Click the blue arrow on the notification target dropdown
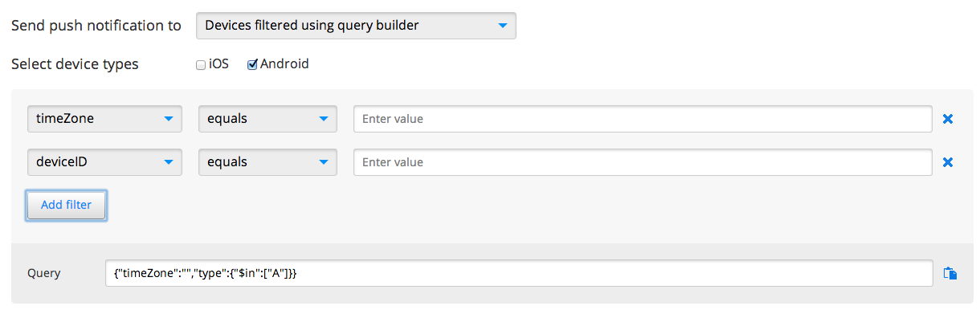This screenshot has height=310, width=980. pos(502,26)
